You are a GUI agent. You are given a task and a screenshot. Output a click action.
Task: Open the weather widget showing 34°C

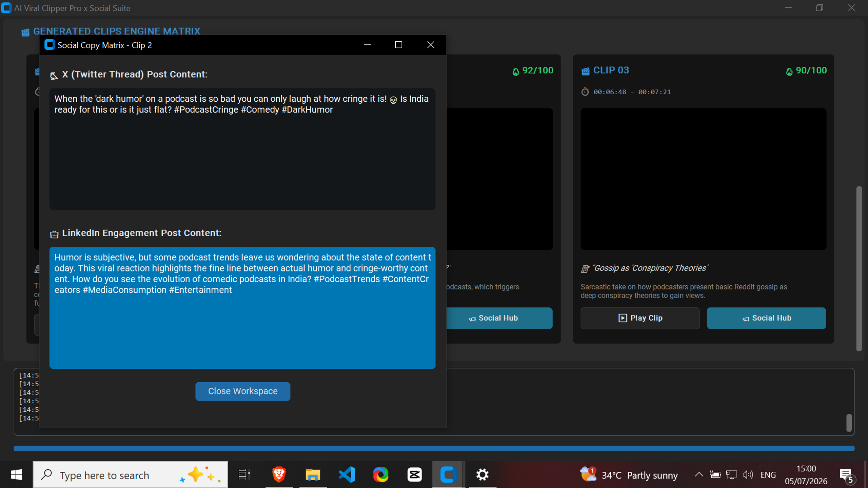[629, 475]
